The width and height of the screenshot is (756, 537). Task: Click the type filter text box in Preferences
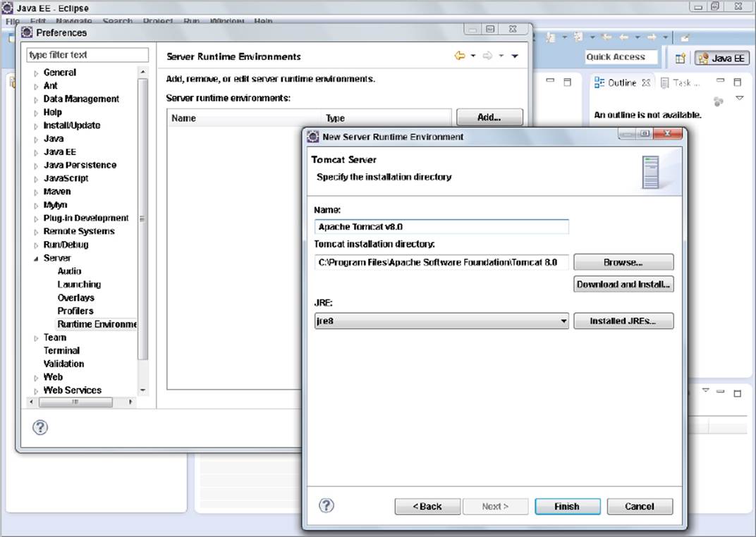click(x=87, y=55)
